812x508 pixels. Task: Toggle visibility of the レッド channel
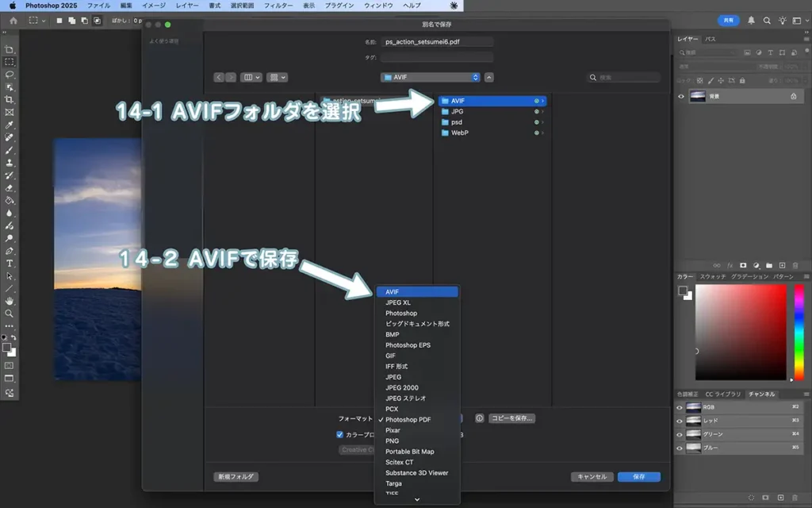679,421
